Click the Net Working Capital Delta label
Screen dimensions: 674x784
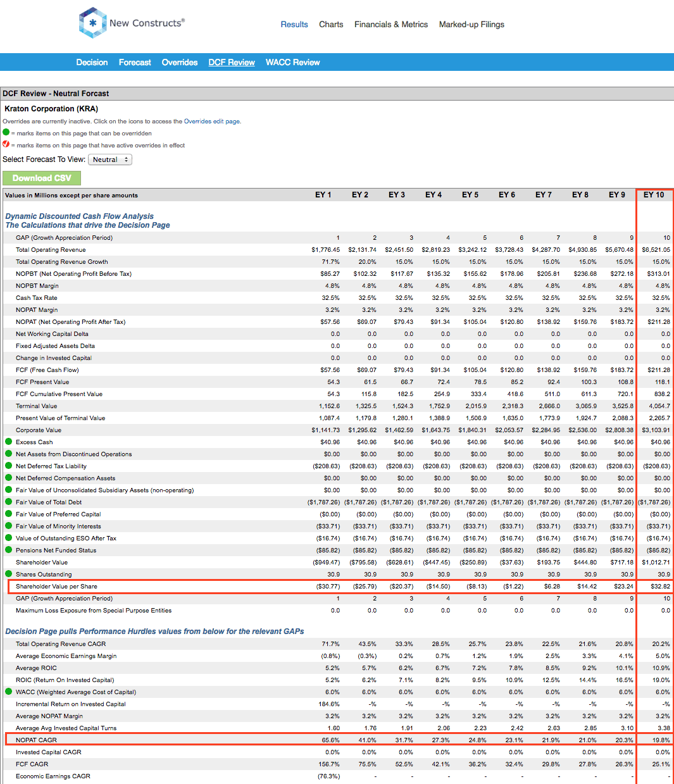pos(53,334)
